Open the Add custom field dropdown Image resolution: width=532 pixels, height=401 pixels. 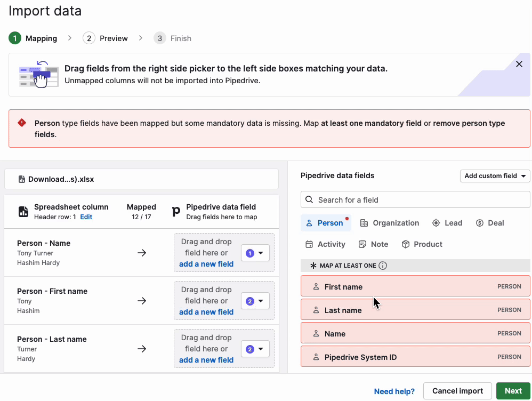(495, 175)
